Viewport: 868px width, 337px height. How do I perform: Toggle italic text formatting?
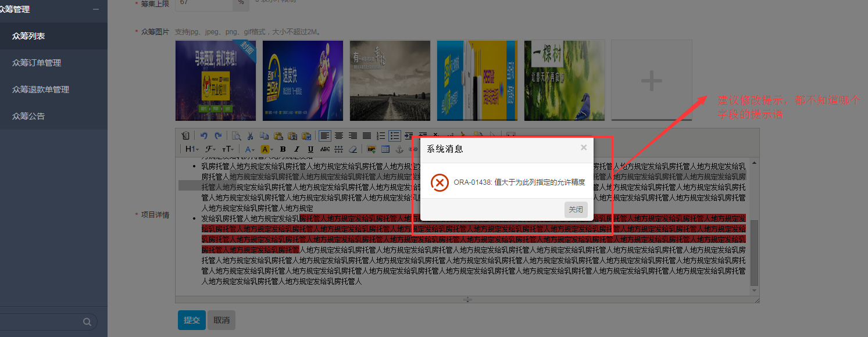[x=297, y=149]
